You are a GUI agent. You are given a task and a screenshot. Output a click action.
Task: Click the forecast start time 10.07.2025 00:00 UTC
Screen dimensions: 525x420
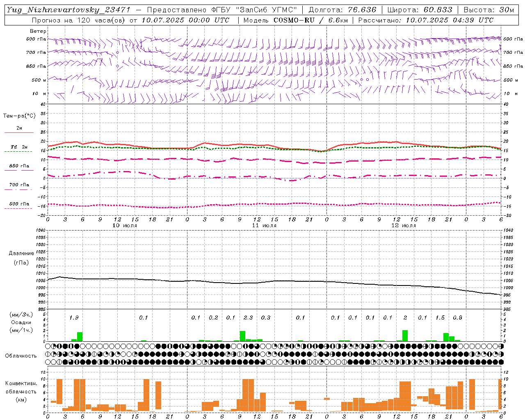(x=185, y=20)
